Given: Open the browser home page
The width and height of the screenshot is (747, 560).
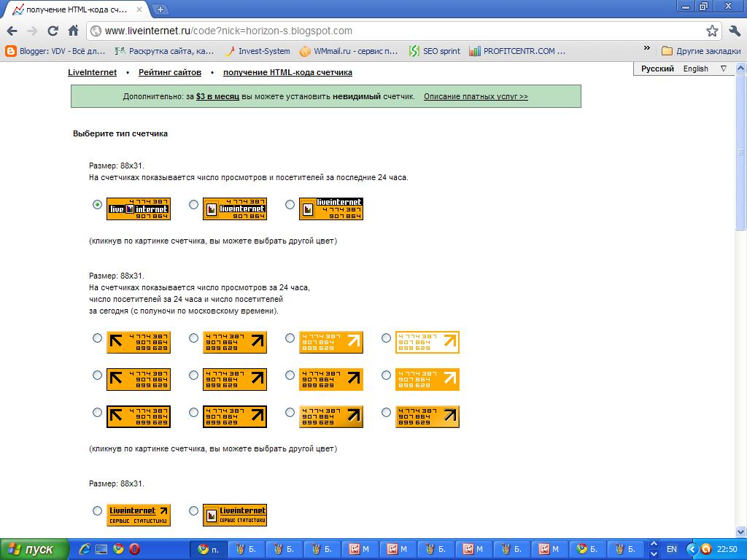Looking at the screenshot, I should (x=73, y=31).
